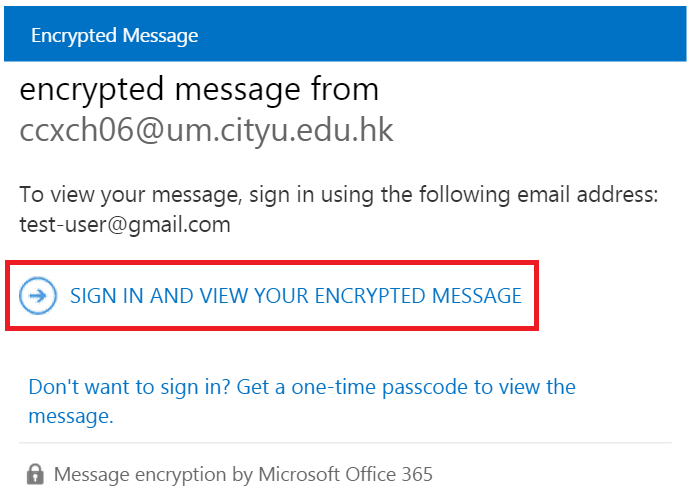Click the "encrypted message from" heading
Viewport: 692px width, 502px height.
199,90
